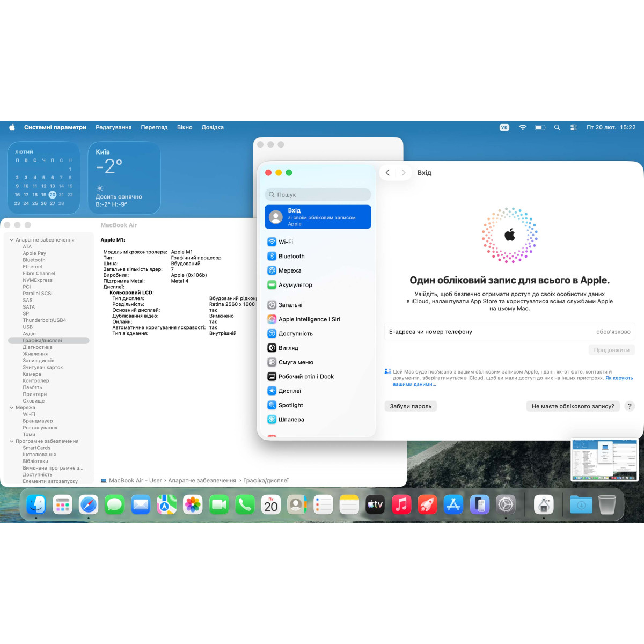Open the УК input source menu
This screenshot has height=644, width=644.
pos(504,127)
